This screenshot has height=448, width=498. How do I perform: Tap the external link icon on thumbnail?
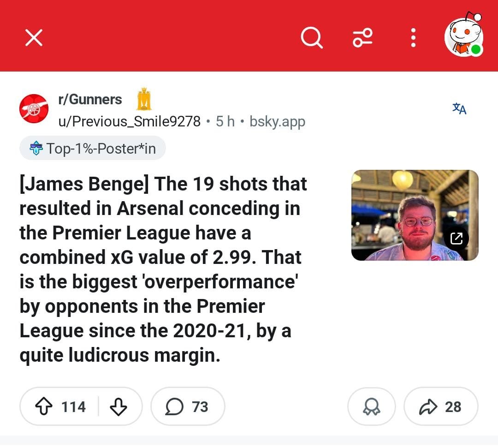(456, 238)
